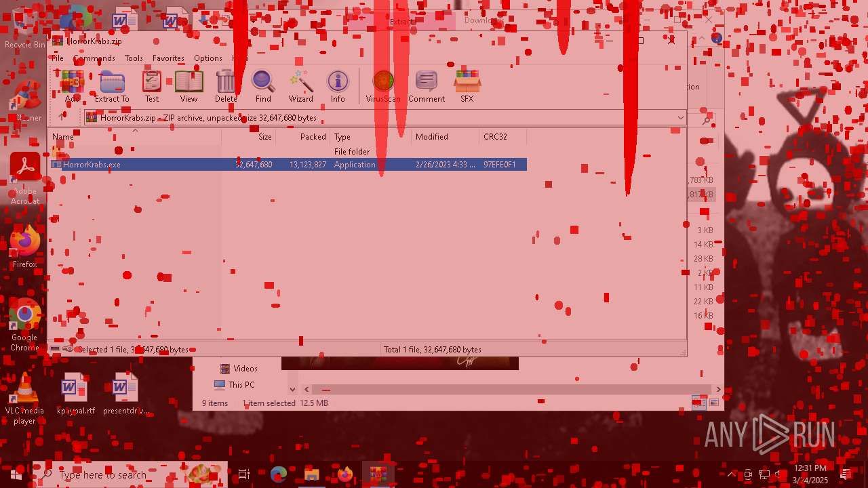
Task: Launch Microsoft Edge from the taskbar
Action: [x=279, y=474]
